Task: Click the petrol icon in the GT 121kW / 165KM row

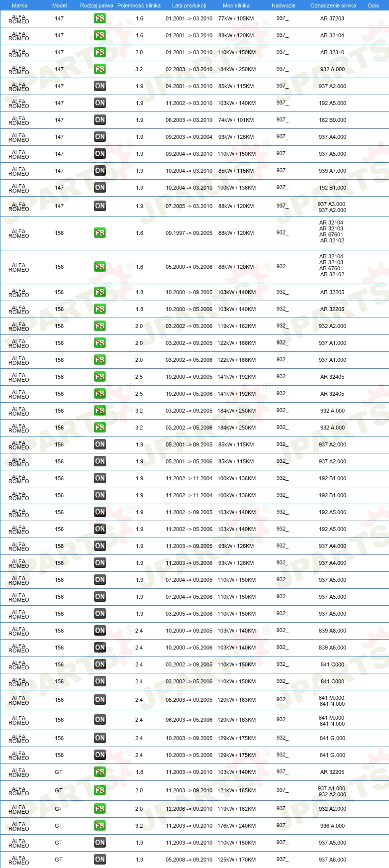Action: click(100, 790)
